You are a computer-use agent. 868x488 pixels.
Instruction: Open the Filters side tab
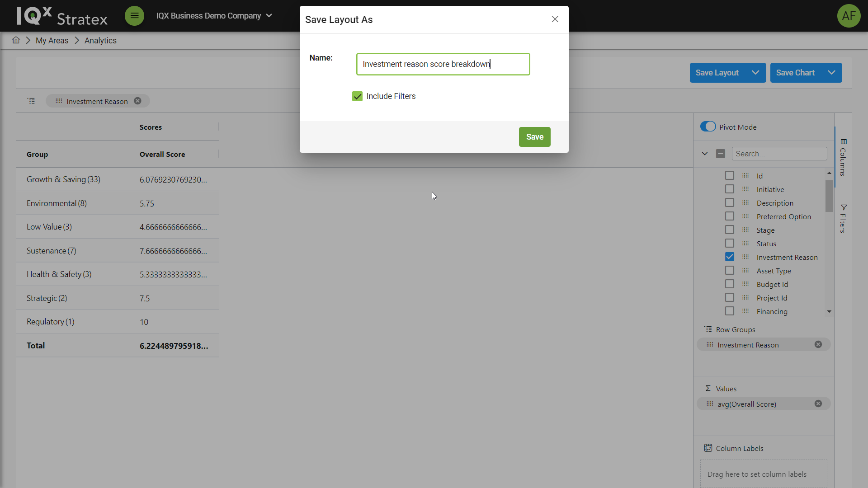pyautogui.click(x=843, y=219)
